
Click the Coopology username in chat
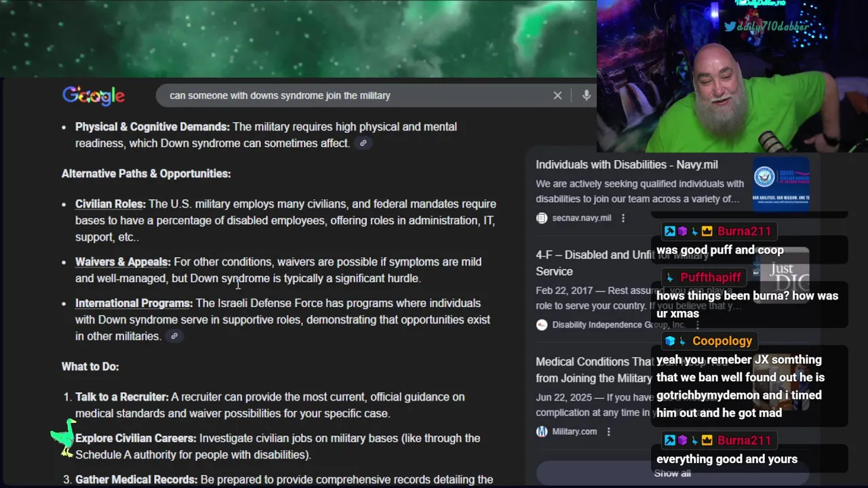[x=722, y=341]
